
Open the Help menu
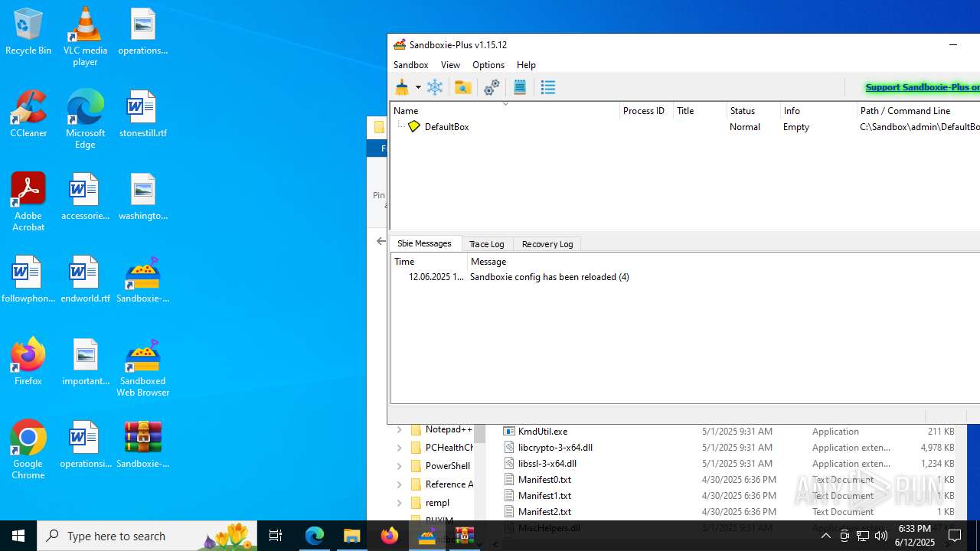pos(526,65)
